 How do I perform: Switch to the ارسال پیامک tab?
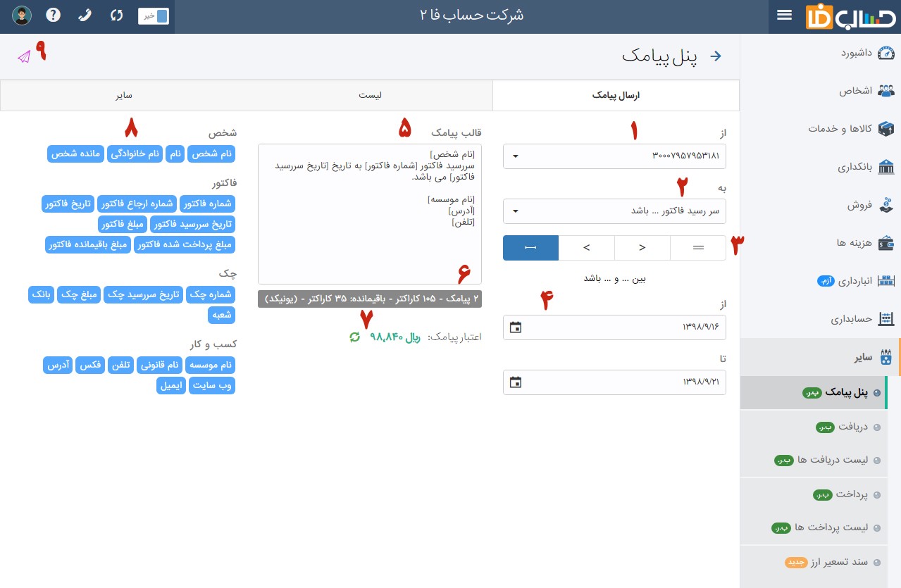616,95
